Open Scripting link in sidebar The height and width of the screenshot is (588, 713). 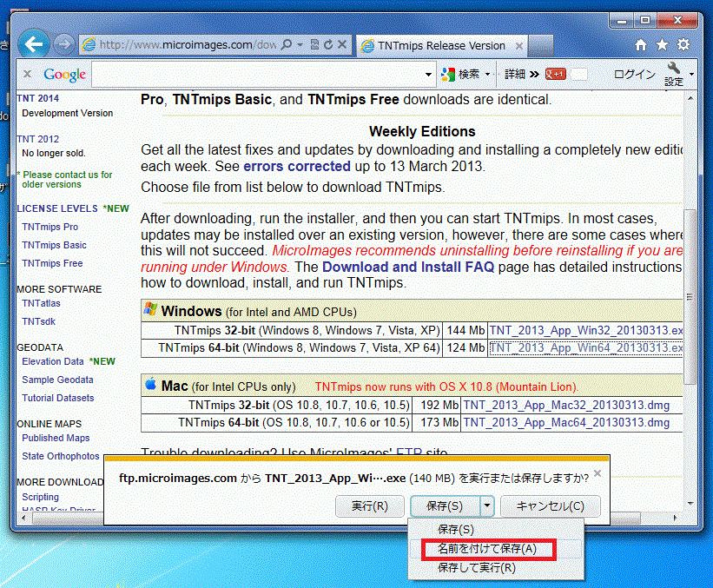pyautogui.click(x=41, y=497)
